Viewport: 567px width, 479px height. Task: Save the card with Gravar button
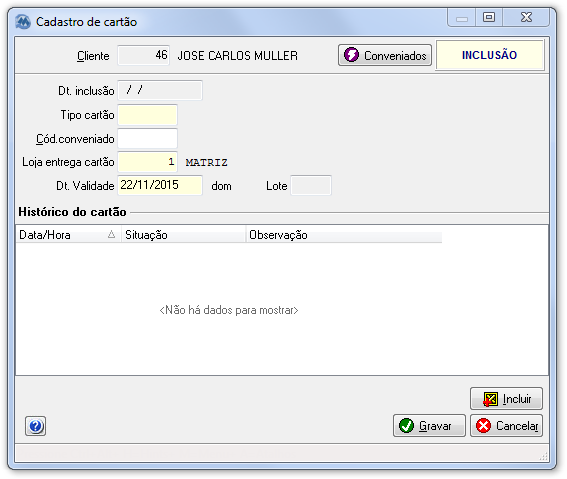tap(429, 425)
